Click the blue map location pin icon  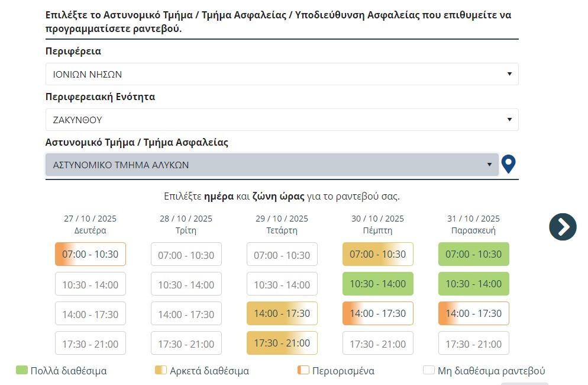point(509,164)
